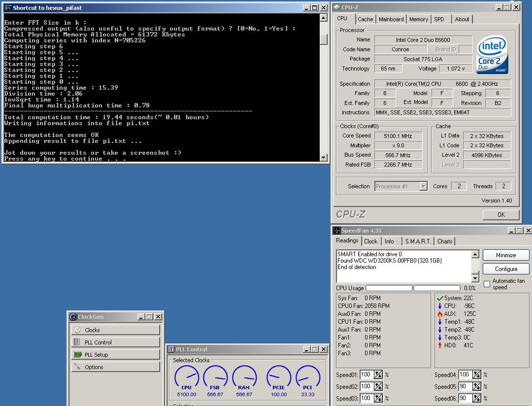Click the down arrow icon next to Temp1

[x=440, y=322]
